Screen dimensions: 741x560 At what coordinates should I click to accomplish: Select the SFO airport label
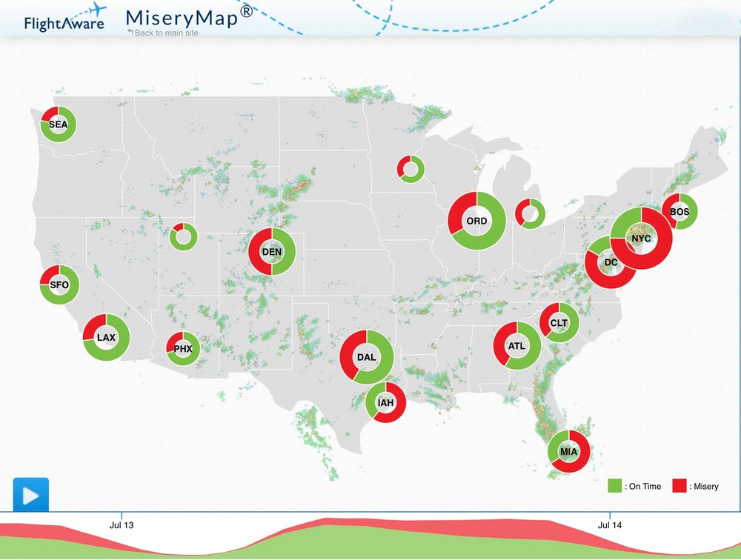point(59,284)
